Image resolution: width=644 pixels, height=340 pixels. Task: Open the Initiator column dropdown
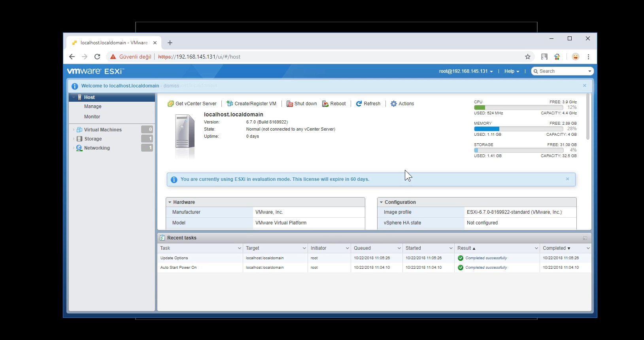pos(347,248)
